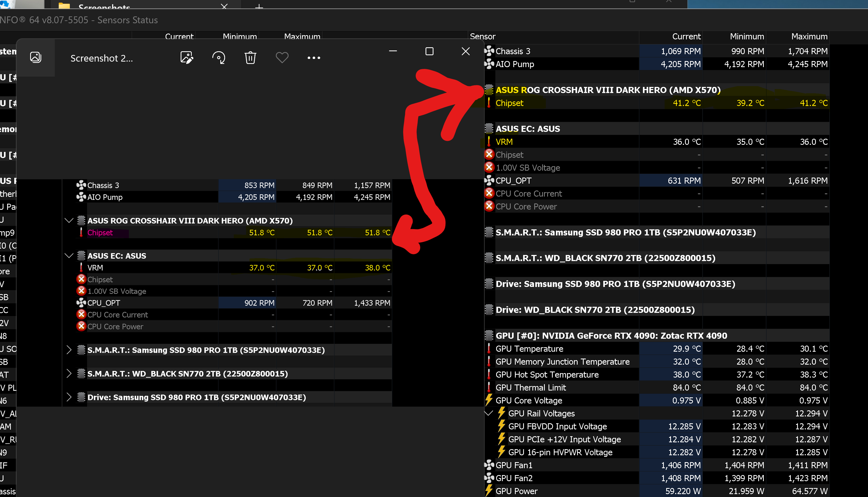Expand Drive: Samsung SSD 980 PRO in Photos screenshot
868x497 pixels.
click(x=69, y=397)
